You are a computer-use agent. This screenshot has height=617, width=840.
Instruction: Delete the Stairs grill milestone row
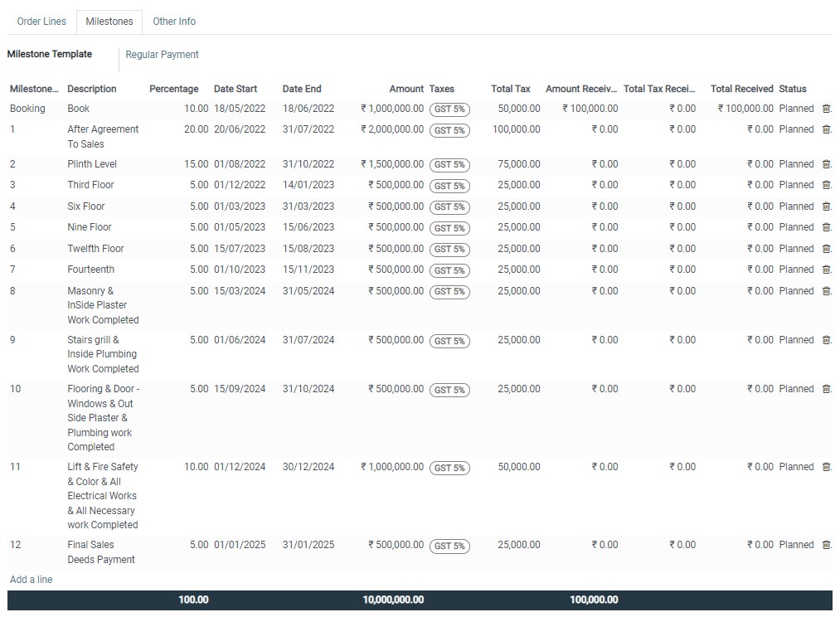click(826, 340)
